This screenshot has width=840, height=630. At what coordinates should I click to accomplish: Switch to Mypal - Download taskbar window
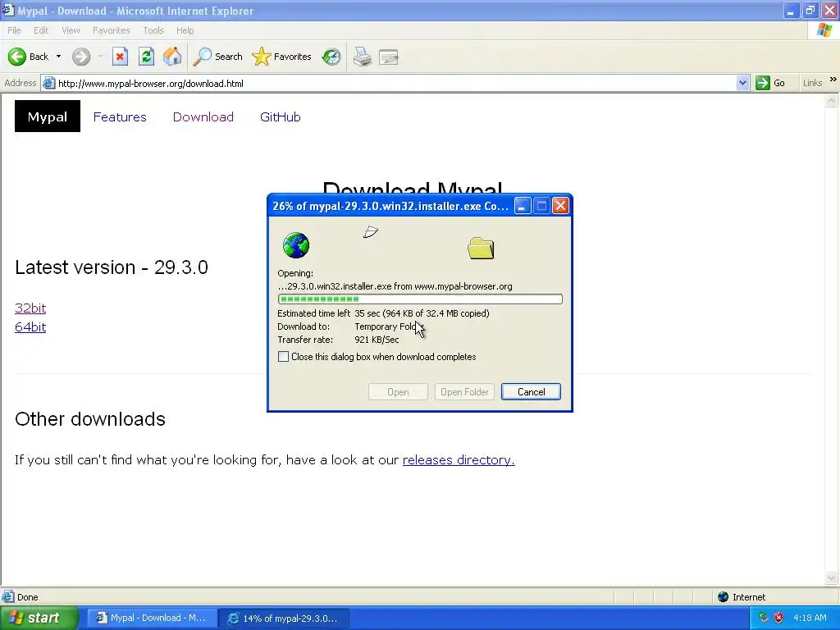tap(152, 618)
